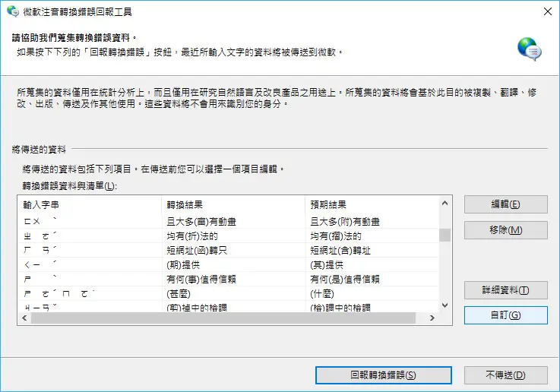The image size is (560, 392).
Task: Click the globe app icon in title bar
Action: (x=13, y=11)
